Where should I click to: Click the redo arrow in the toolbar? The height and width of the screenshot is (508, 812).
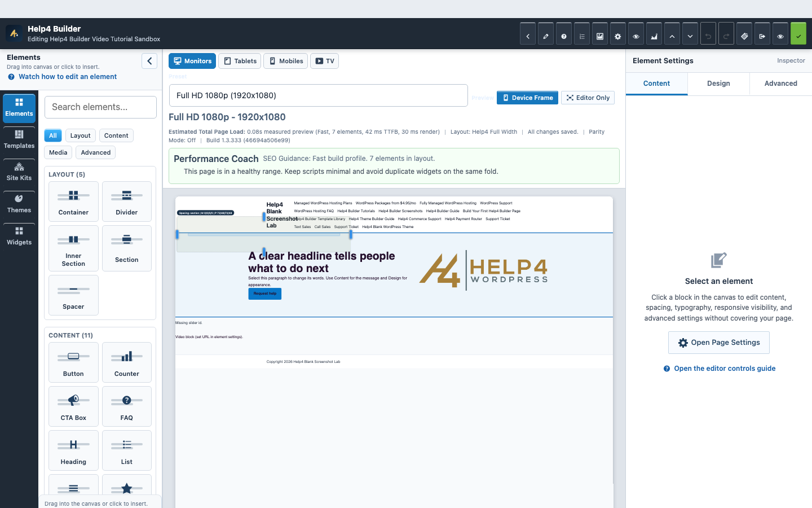tap(726, 34)
